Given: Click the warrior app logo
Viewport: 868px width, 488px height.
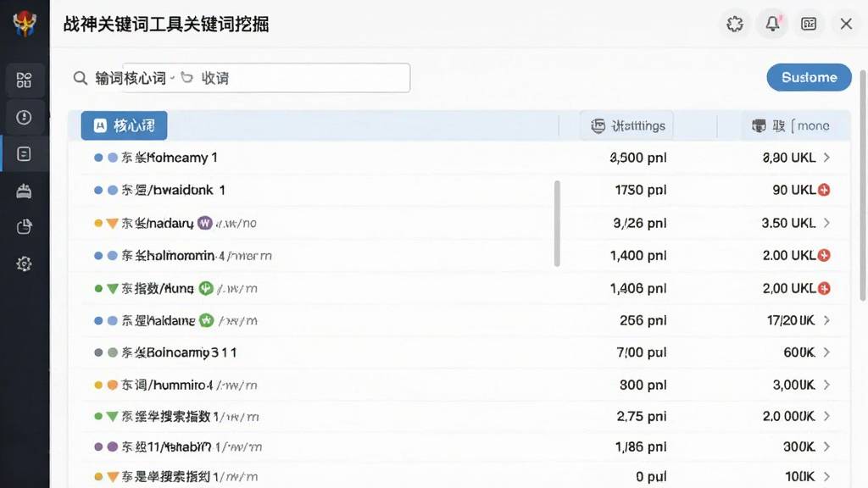Looking at the screenshot, I should [25, 24].
